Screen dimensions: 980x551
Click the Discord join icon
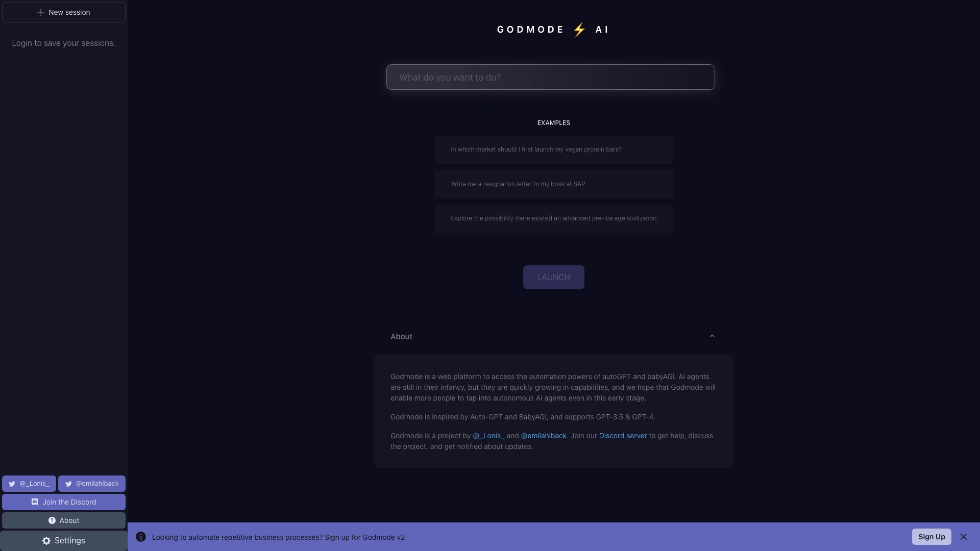[x=34, y=502]
